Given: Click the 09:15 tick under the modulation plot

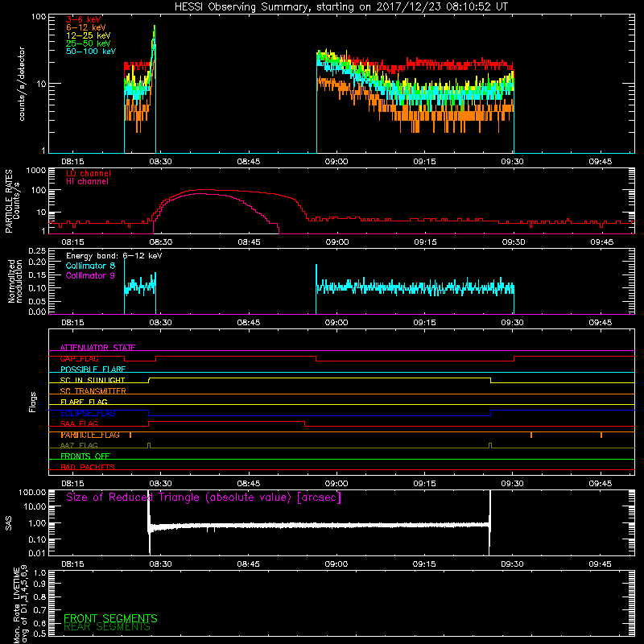Looking at the screenshot, I should (x=424, y=323).
